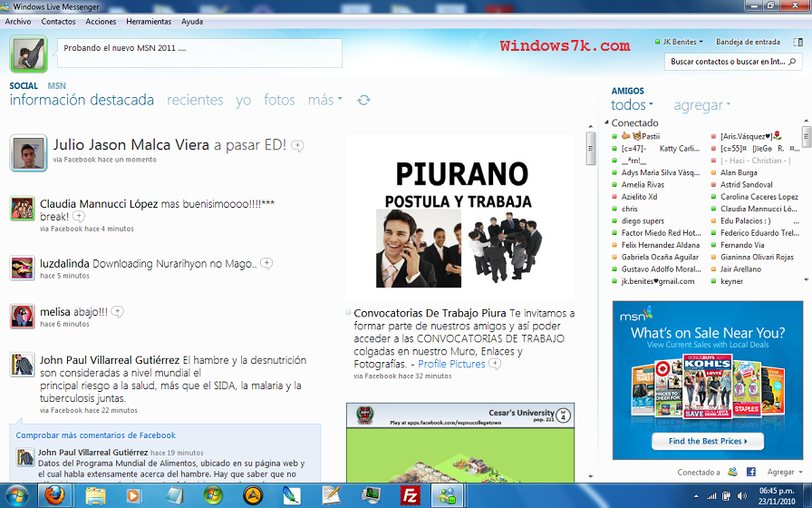Open JK Benites status dropdown
Screen dimensions: 812x508
pyautogui.click(x=677, y=42)
